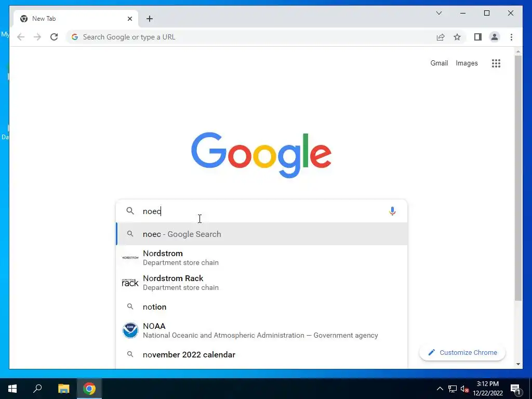Click the muted volume tray icon
The width and height of the screenshot is (532, 399).
click(465, 389)
